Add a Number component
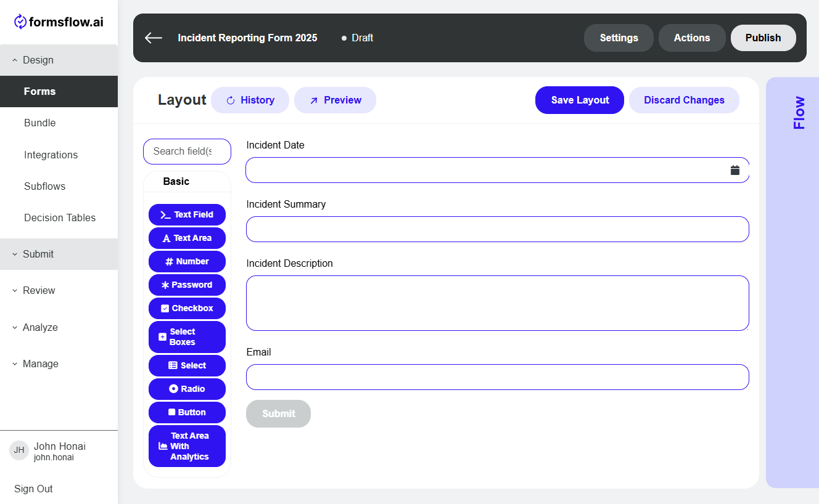The image size is (819, 504). coord(187,261)
